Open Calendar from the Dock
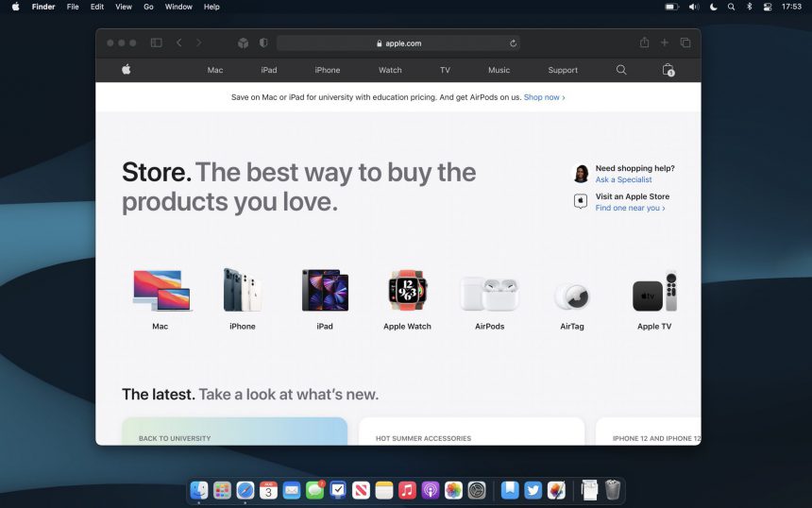 pyautogui.click(x=268, y=489)
